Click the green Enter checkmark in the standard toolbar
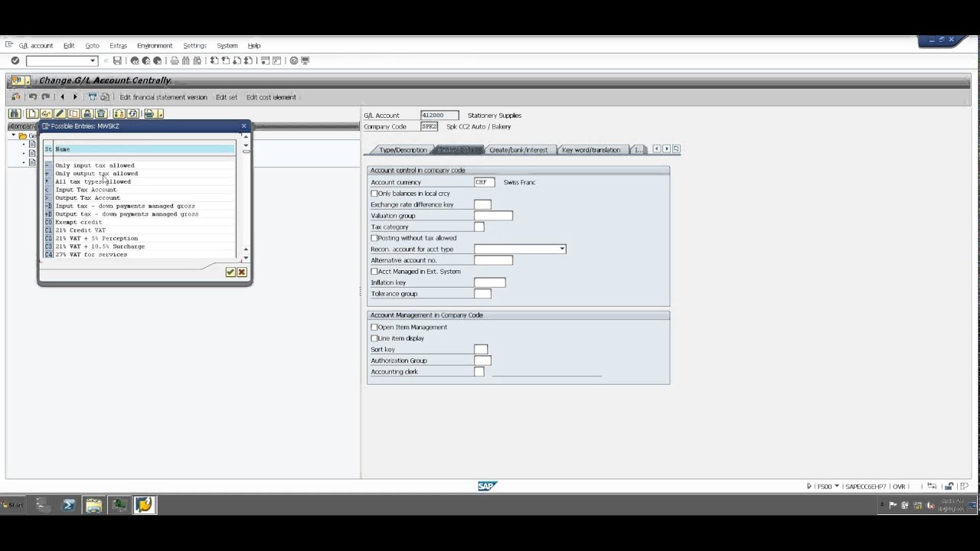The width and height of the screenshot is (980, 551). (x=15, y=60)
